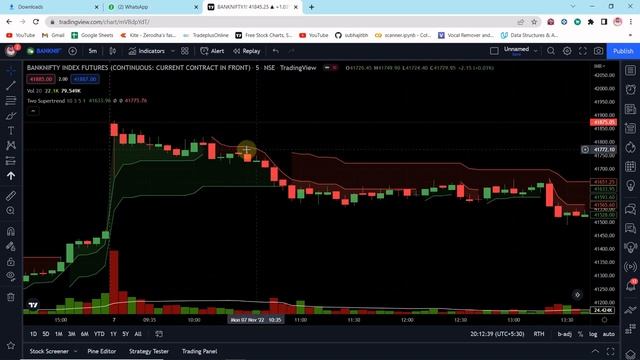Select the ruler measure tool
This screenshot has height=360, width=640.
pos(11,196)
